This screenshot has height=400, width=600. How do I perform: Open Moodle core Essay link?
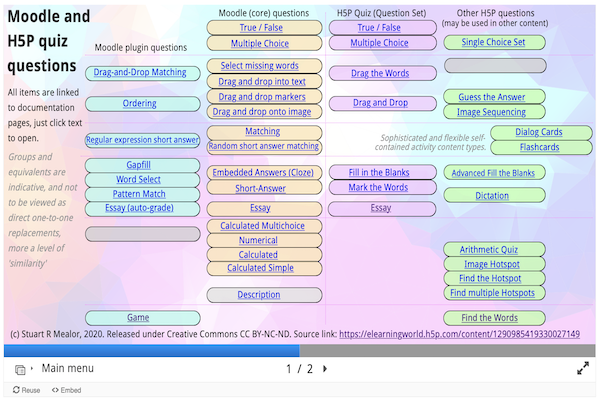pos(260,208)
